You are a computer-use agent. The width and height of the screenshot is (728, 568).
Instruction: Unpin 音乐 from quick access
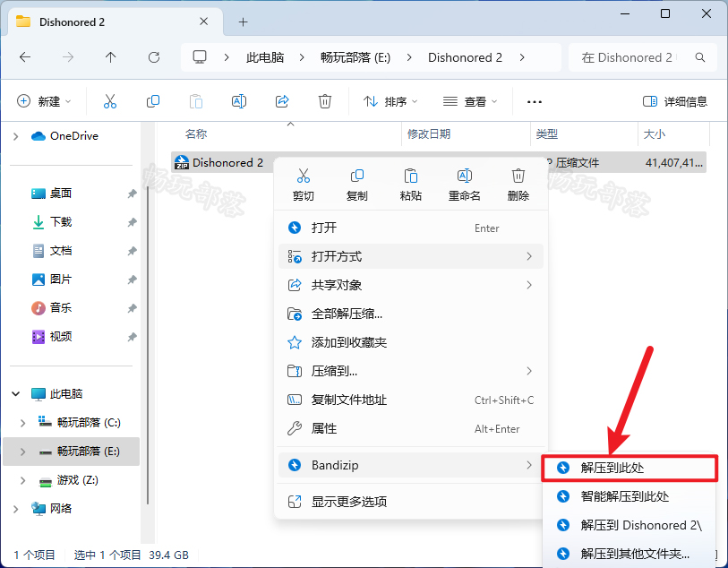[x=132, y=308]
